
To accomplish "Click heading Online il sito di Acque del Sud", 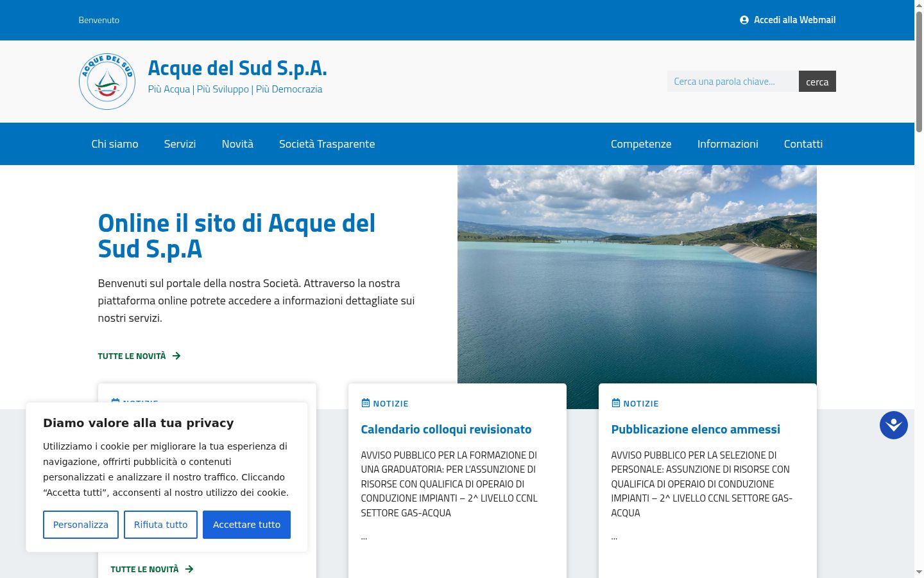I will click(237, 236).
